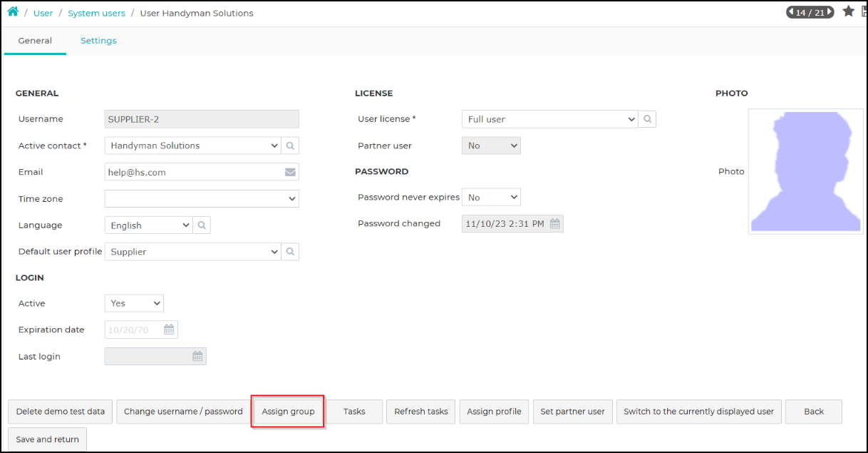Open the Active Yes/No dropdown

click(134, 303)
